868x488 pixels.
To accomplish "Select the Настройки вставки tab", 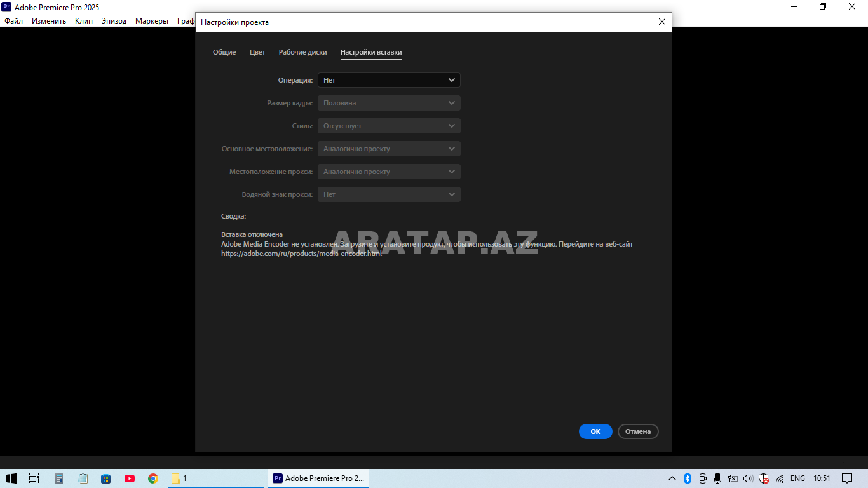I will (x=371, y=52).
